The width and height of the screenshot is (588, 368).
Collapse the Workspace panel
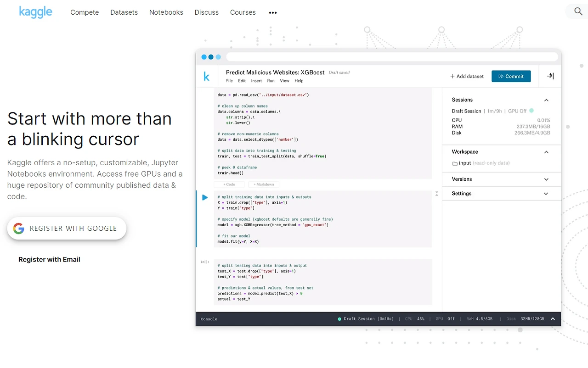click(546, 152)
